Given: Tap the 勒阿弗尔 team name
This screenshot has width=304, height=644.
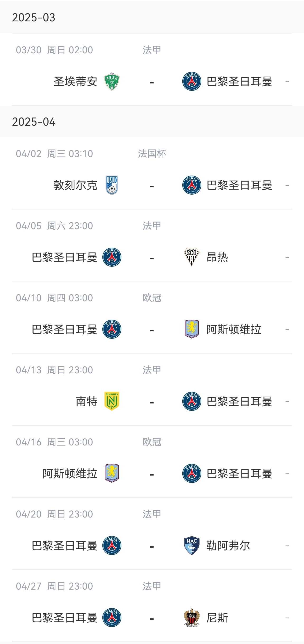Looking at the screenshot, I should point(228,546).
